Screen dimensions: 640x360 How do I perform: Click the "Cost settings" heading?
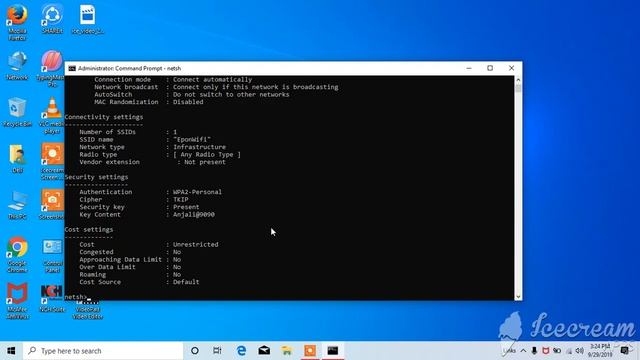89,229
